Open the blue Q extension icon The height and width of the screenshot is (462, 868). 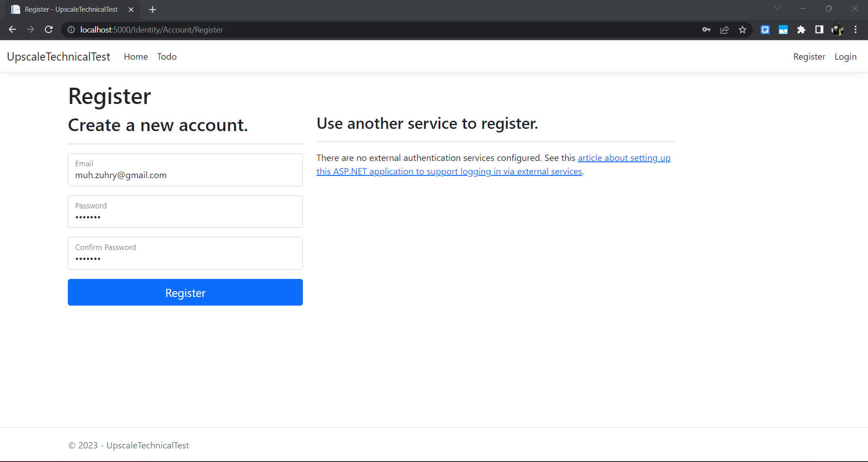[765, 29]
